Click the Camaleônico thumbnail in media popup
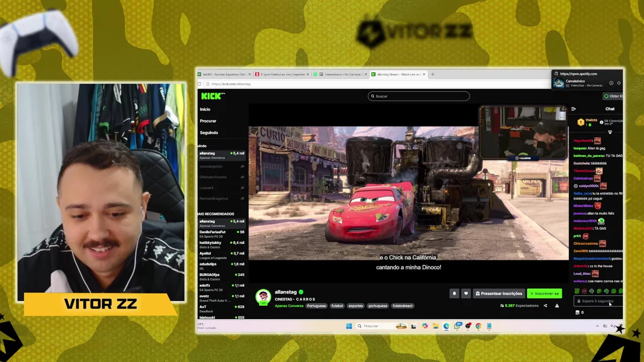 [x=558, y=83]
